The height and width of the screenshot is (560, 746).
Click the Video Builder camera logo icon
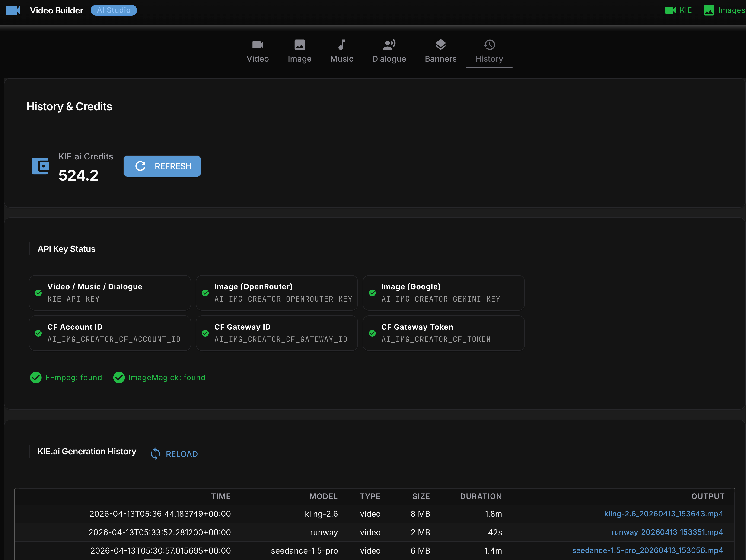pos(13,10)
